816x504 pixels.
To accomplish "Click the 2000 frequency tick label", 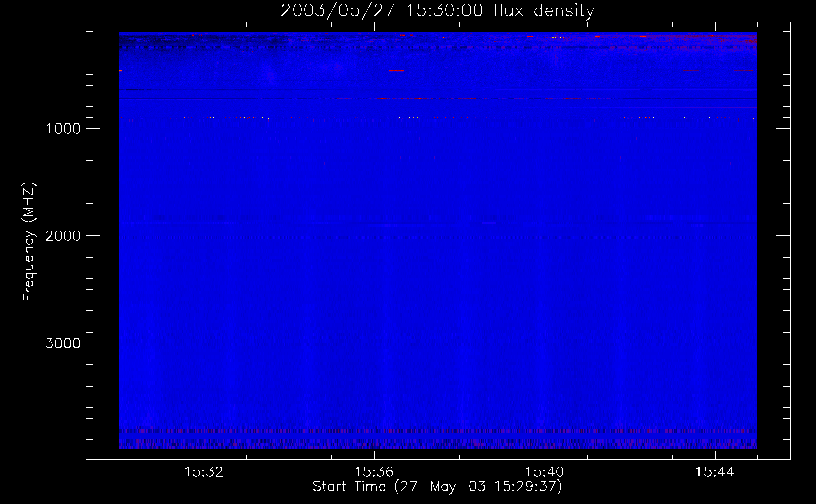I will coord(63,236).
